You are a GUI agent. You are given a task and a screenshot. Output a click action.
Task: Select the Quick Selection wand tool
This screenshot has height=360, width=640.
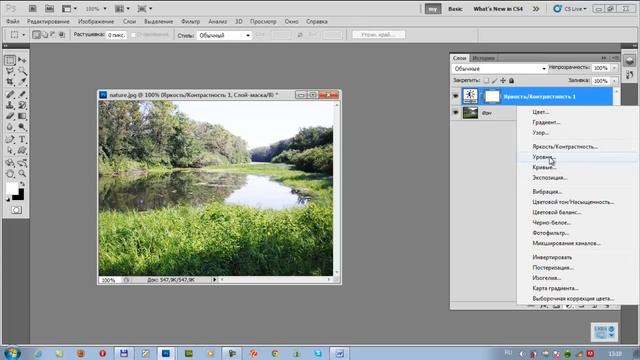click(x=22, y=71)
